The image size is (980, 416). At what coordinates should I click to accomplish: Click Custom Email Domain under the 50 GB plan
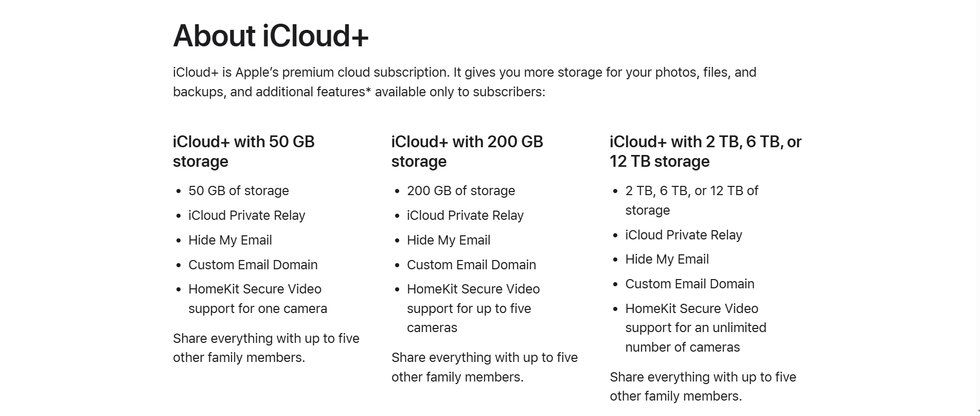(x=253, y=265)
